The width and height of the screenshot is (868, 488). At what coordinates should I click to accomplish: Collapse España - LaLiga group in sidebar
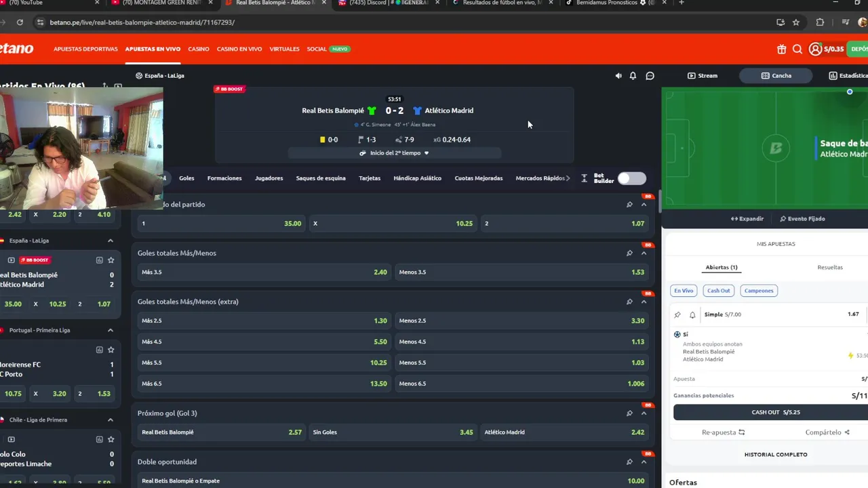110,241
